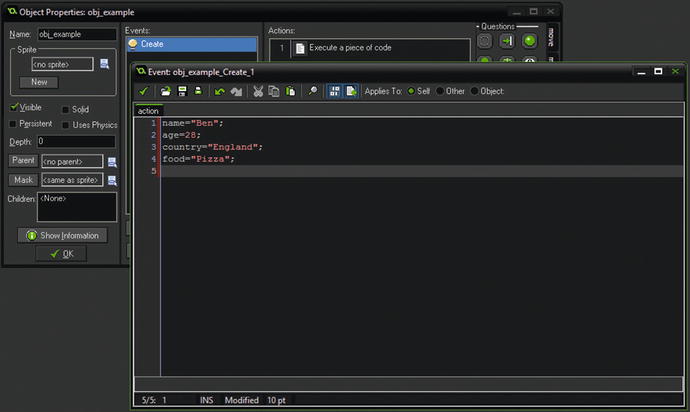The image size is (690, 412).
Task: Open the mask selection menu icon
Action: tap(112, 180)
